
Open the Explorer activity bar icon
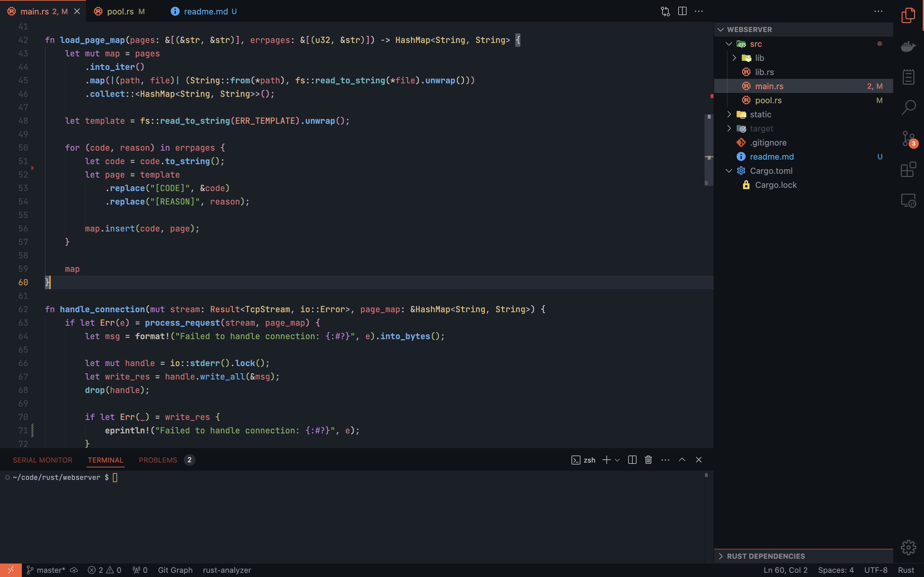[x=908, y=16]
